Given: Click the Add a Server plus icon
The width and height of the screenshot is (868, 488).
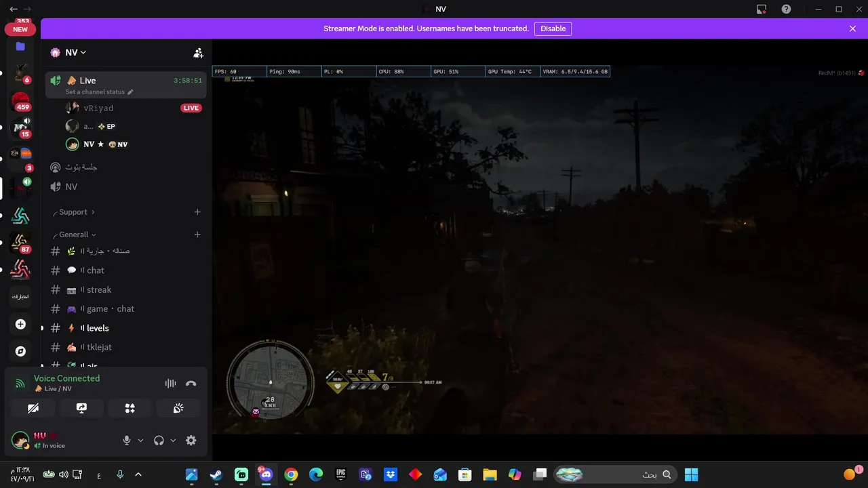Looking at the screenshot, I should (20, 325).
